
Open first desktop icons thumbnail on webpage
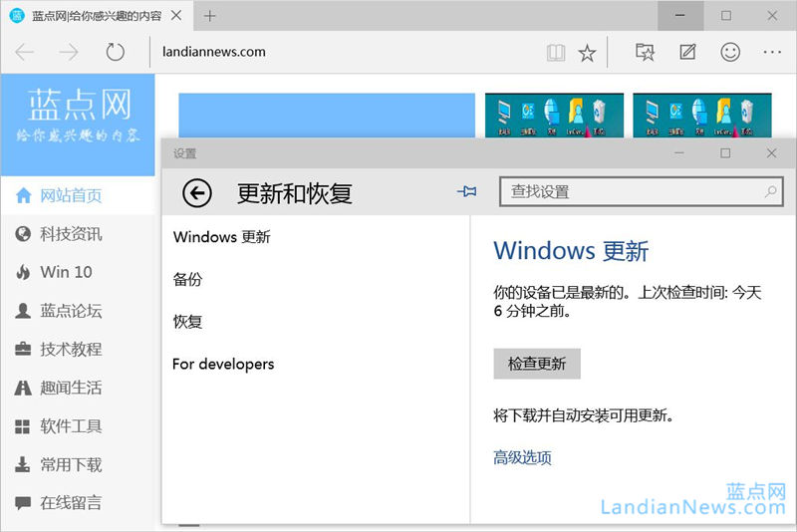point(554,116)
